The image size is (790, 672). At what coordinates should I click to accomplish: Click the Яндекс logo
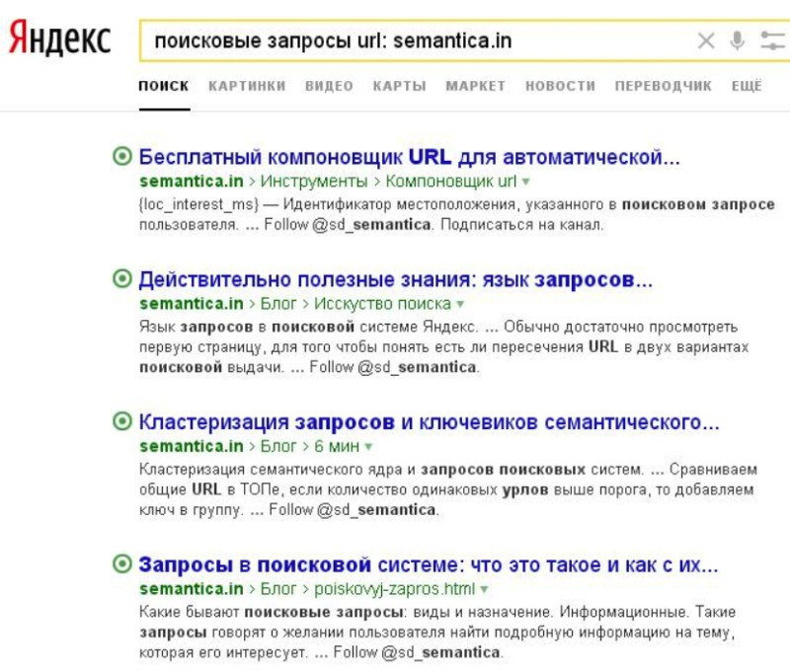click(59, 37)
